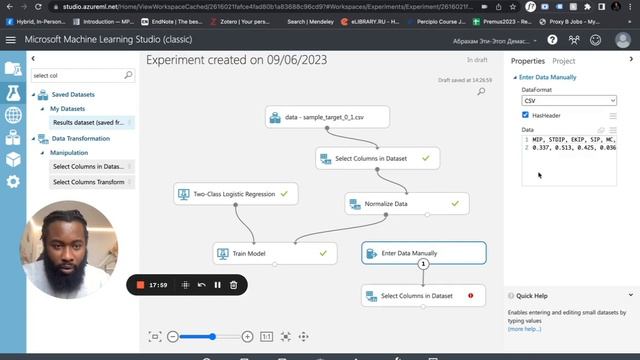Click the browser address bar
The width and height of the screenshot is (640, 360).
pos(267,7)
